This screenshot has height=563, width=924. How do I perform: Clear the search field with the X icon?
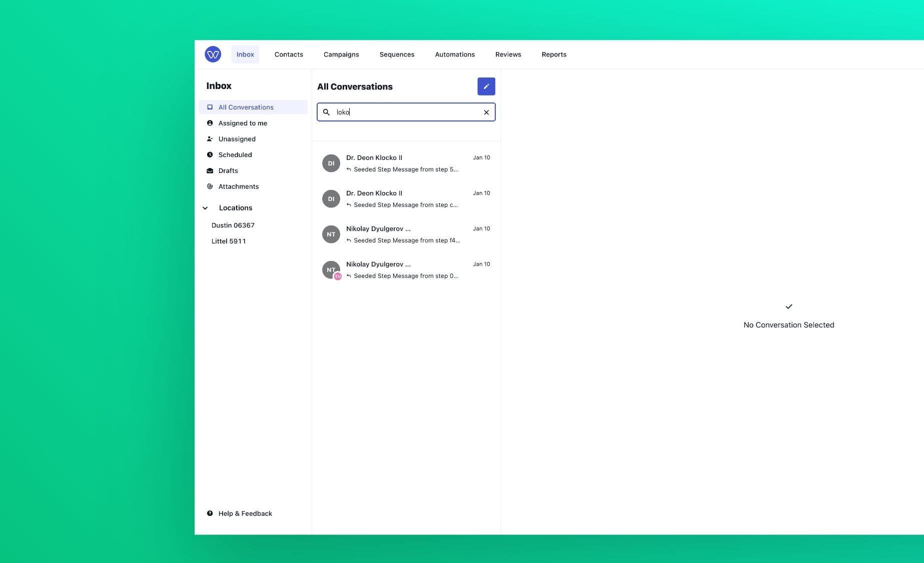coord(486,112)
